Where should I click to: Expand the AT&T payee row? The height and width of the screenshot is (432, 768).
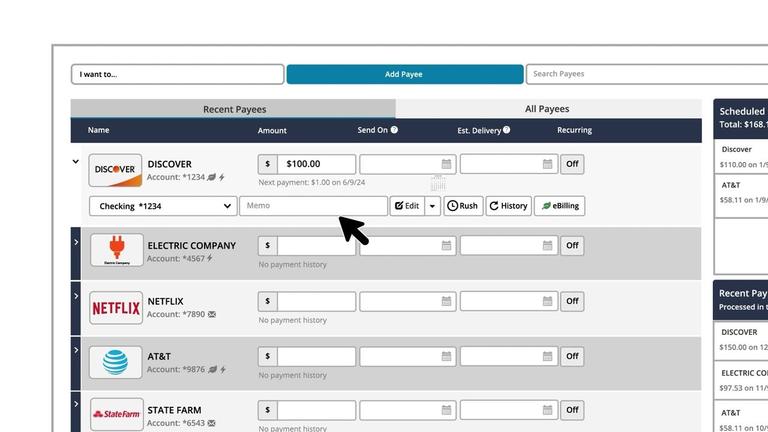76,350
